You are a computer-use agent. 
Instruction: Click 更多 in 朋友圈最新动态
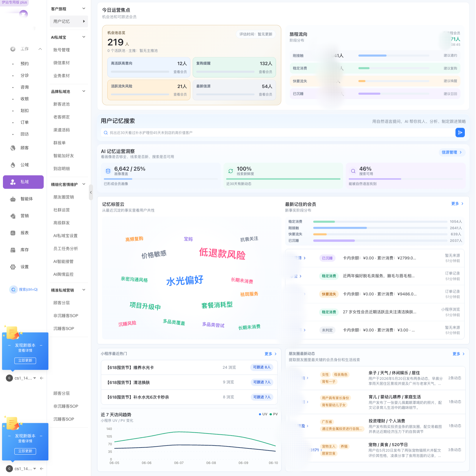click(x=458, y=354)
